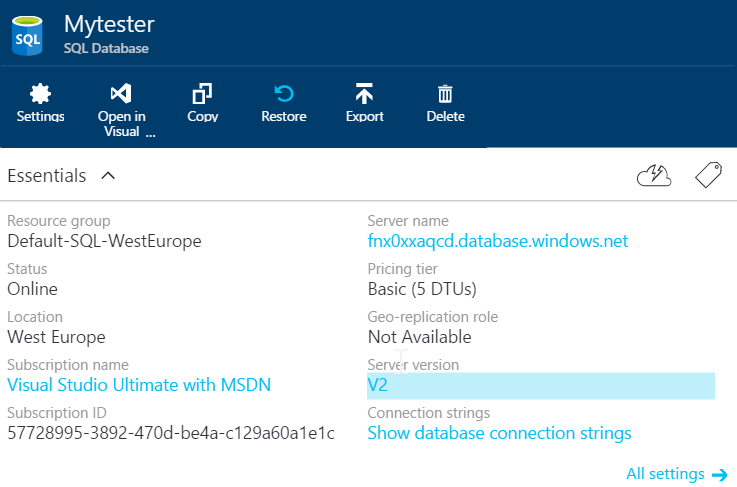Viewport: 737px width, 487px height.
Task: Show database connection strings
Action: click(x=499, y=433)
